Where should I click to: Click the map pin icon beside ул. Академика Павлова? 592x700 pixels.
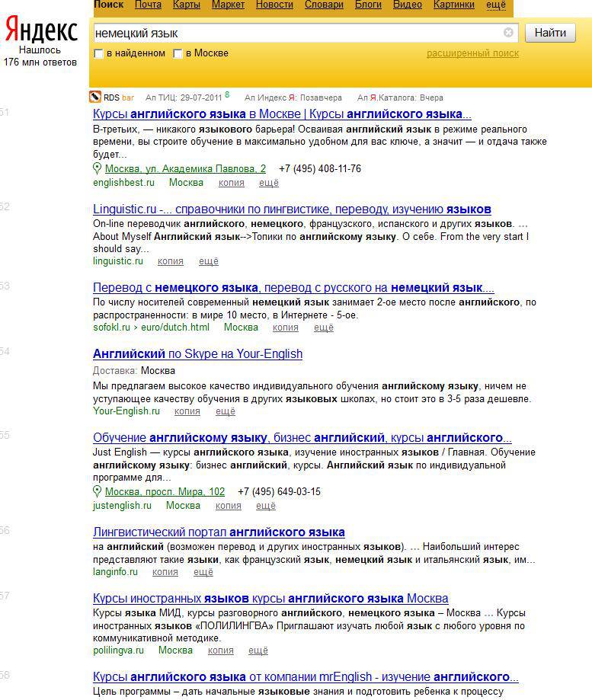pos(97,168)
